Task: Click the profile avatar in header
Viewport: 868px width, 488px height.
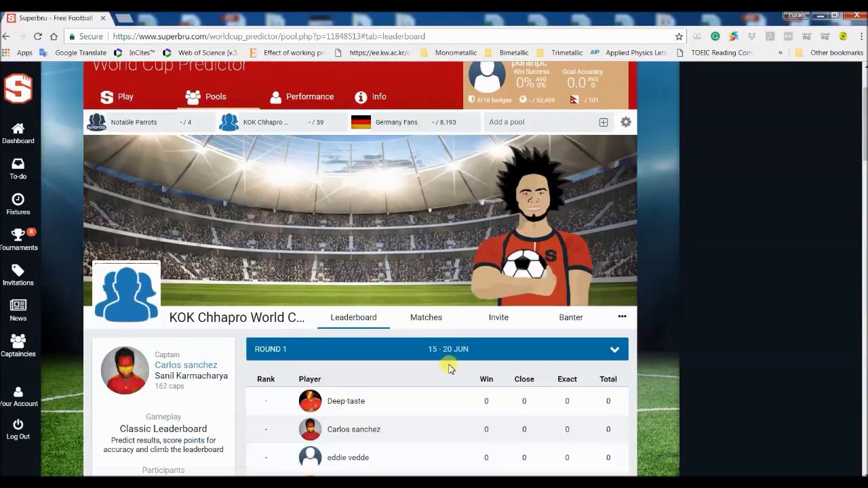Action: (x=487, y=76)
